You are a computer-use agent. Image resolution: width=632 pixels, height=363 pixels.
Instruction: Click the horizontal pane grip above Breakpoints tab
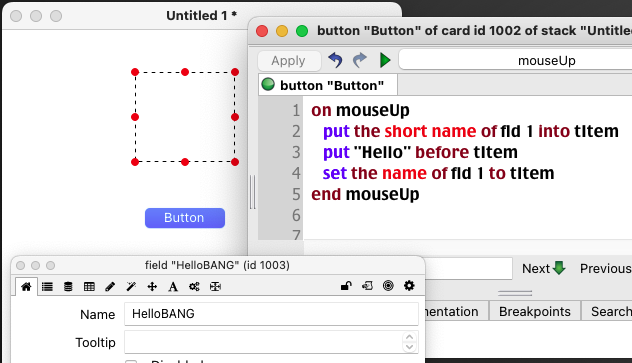[x=515, y=293]
